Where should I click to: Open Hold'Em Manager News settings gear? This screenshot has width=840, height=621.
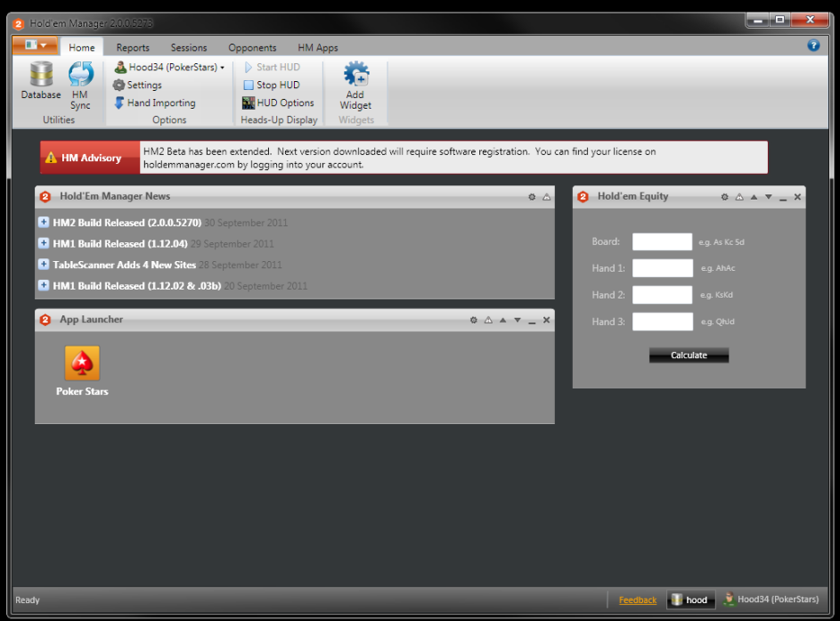(x=532, y=197)
